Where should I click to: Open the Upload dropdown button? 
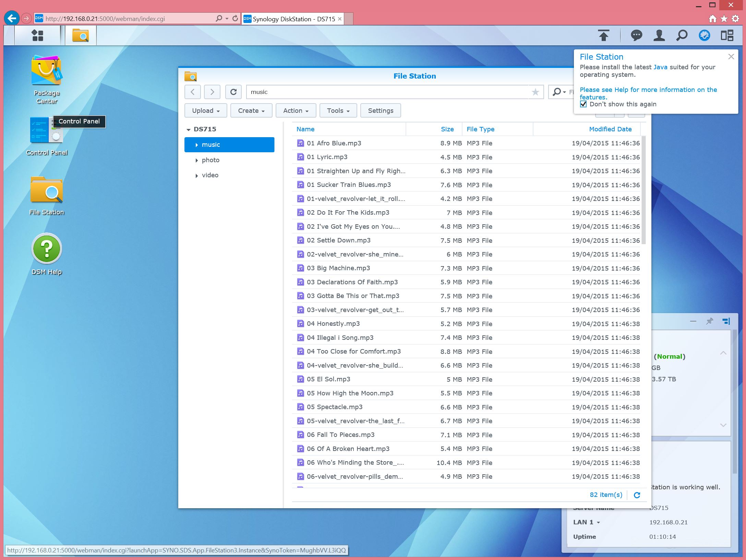click(x=206, y=110)
